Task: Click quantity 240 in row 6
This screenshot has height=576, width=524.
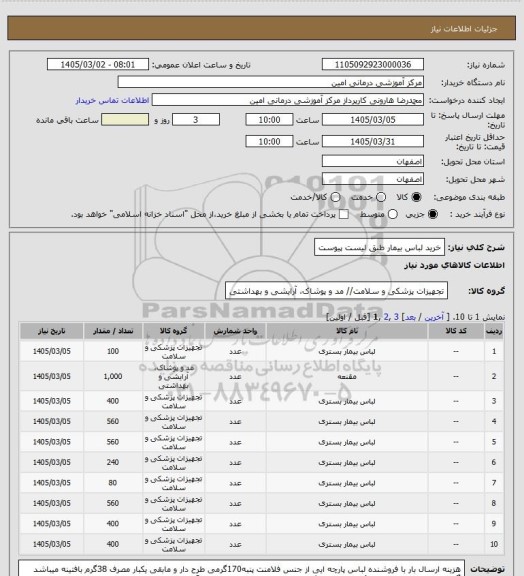Action: [113, 462]
